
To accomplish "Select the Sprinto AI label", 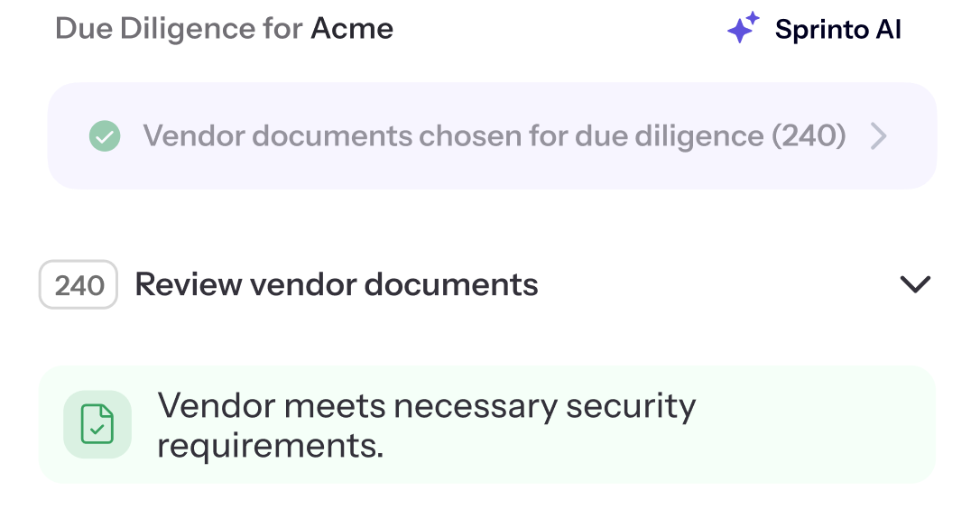I will 838,28.
